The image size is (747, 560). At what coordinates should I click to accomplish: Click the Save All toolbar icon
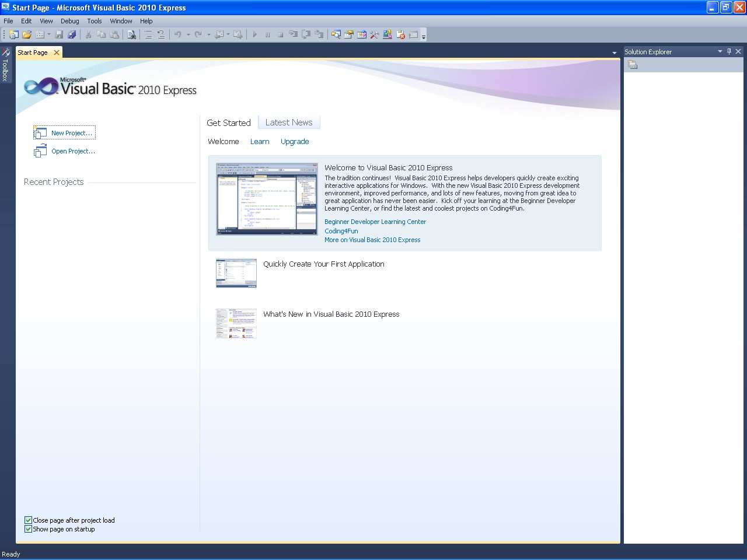pos(72,34)
